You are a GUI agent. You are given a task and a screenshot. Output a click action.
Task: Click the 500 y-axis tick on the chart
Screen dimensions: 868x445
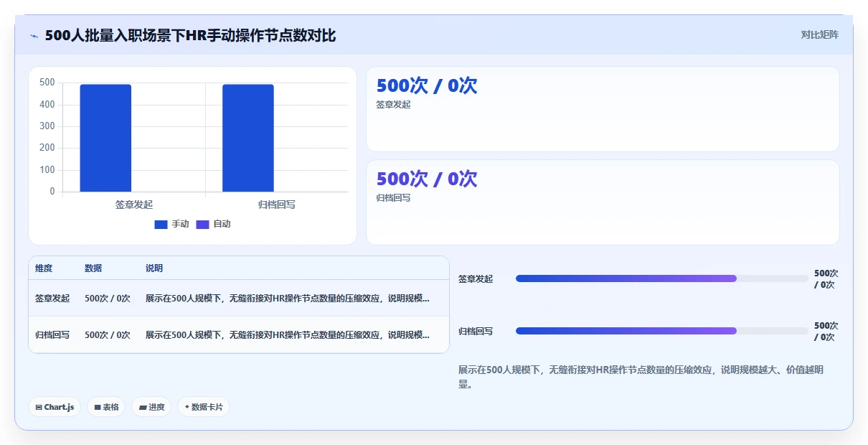pyautogui.click(x=47, y=83)
